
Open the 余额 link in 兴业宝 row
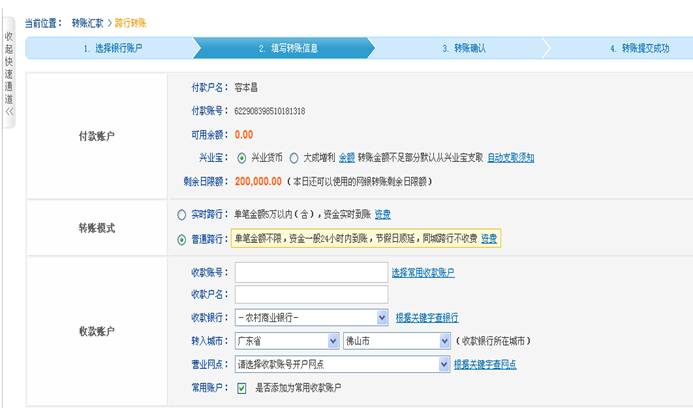pyautogui.click(x=346, y=157)
